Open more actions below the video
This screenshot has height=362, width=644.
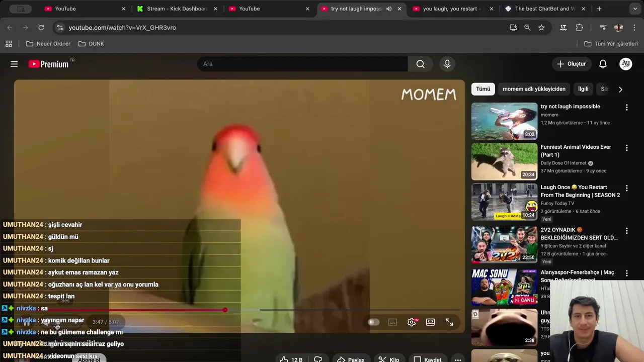[457, 359]
